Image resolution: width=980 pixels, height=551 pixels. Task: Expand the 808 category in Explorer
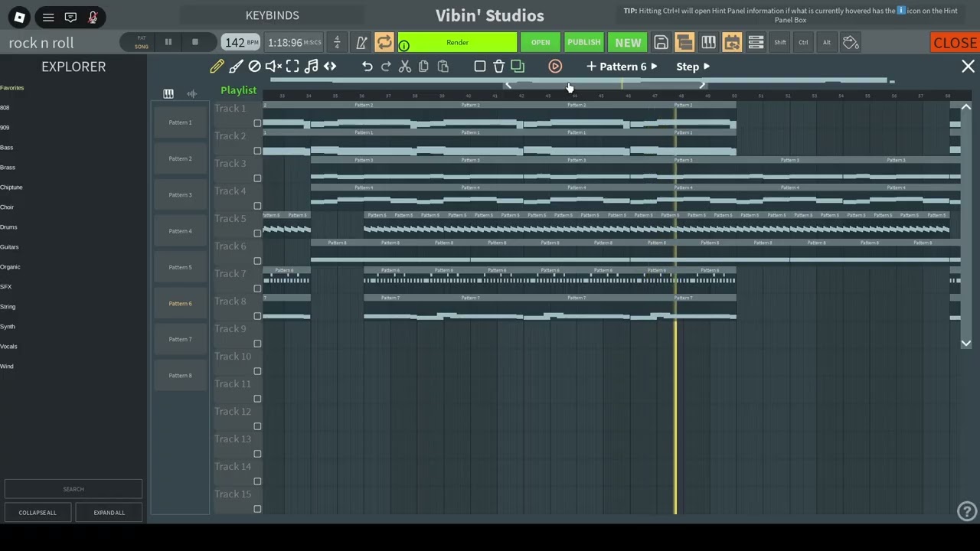pos(5,108)
